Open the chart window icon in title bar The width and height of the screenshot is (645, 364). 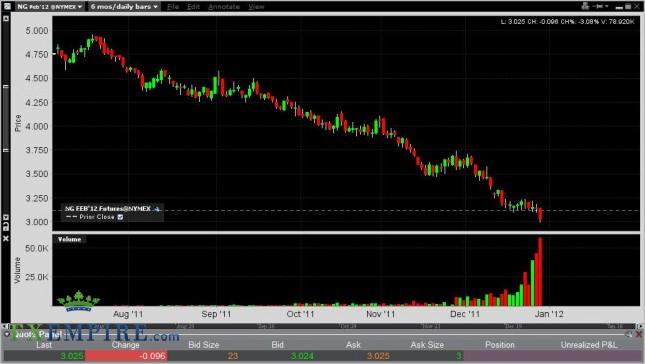(x=7, y=6)
